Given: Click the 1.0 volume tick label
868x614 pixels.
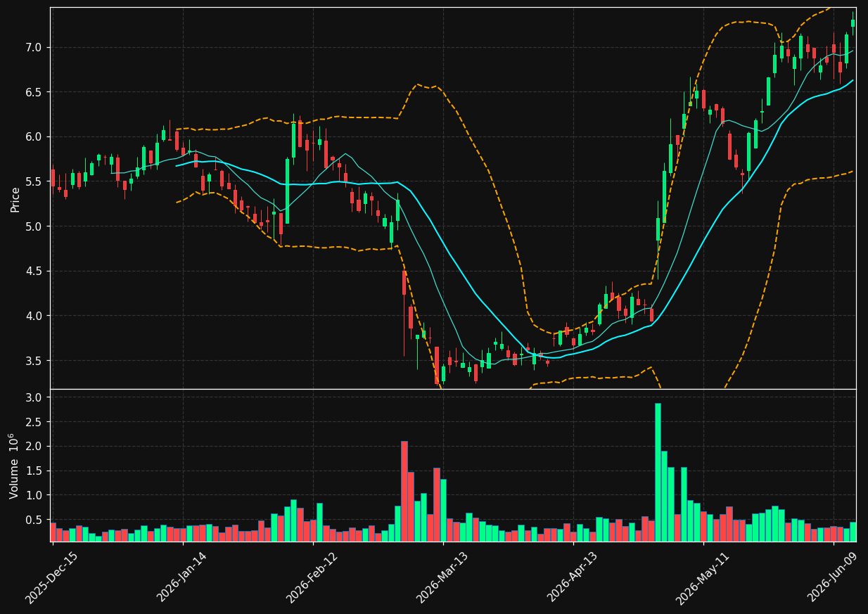Looking at the screenshot, I should pyautogui.click(x=35, y=496).
